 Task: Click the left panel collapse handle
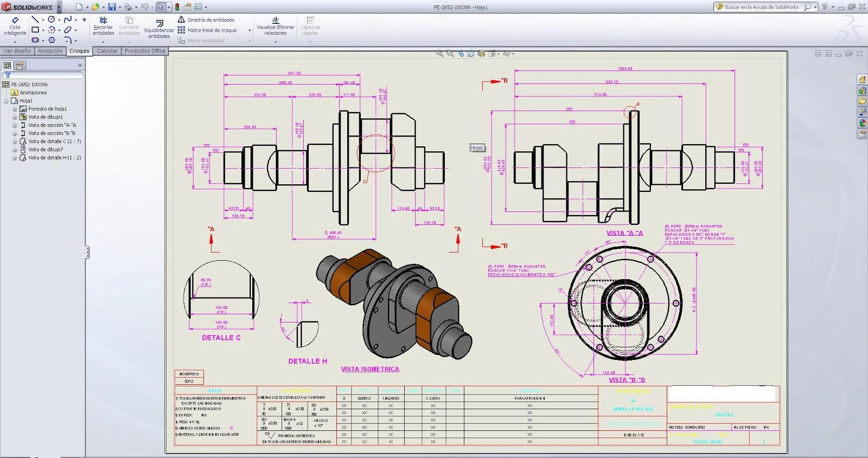point(87,252)
